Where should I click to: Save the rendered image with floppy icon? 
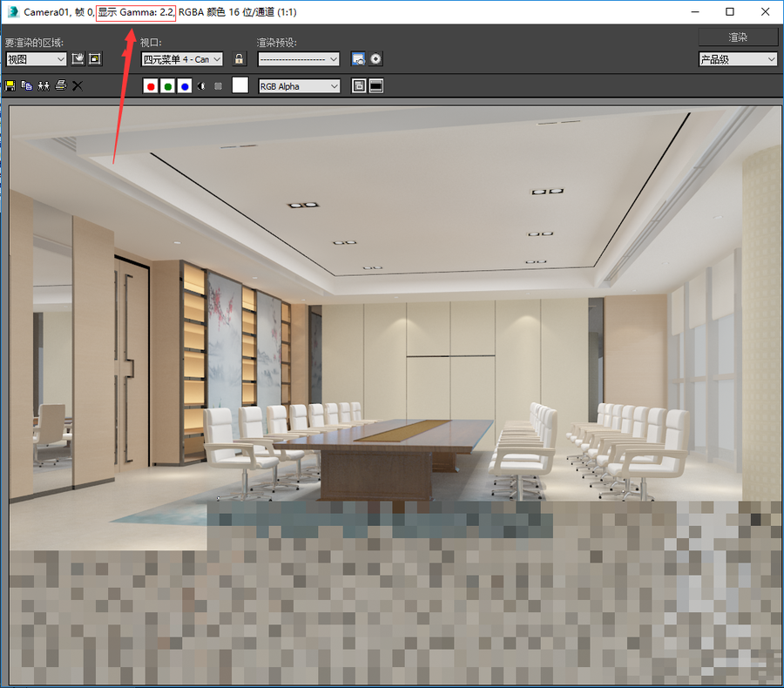pos(10,86)
